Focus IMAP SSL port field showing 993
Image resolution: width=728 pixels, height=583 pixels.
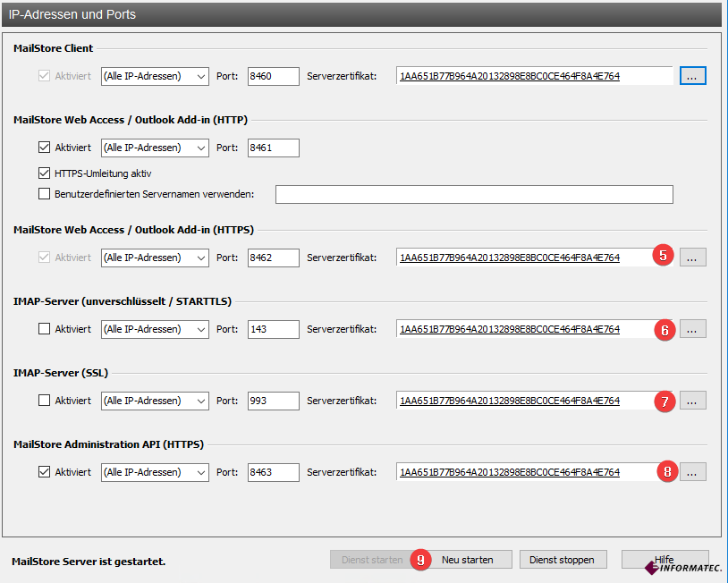pos(273,401)
